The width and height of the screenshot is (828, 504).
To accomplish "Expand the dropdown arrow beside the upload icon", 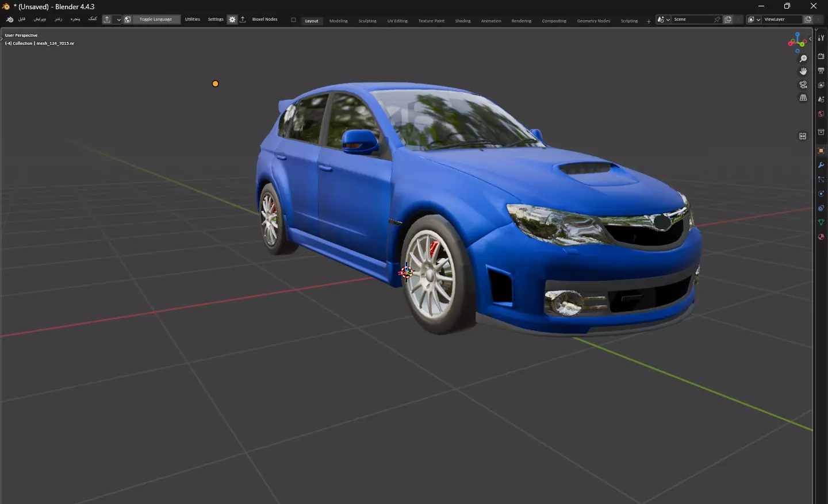I will [118, 20].
